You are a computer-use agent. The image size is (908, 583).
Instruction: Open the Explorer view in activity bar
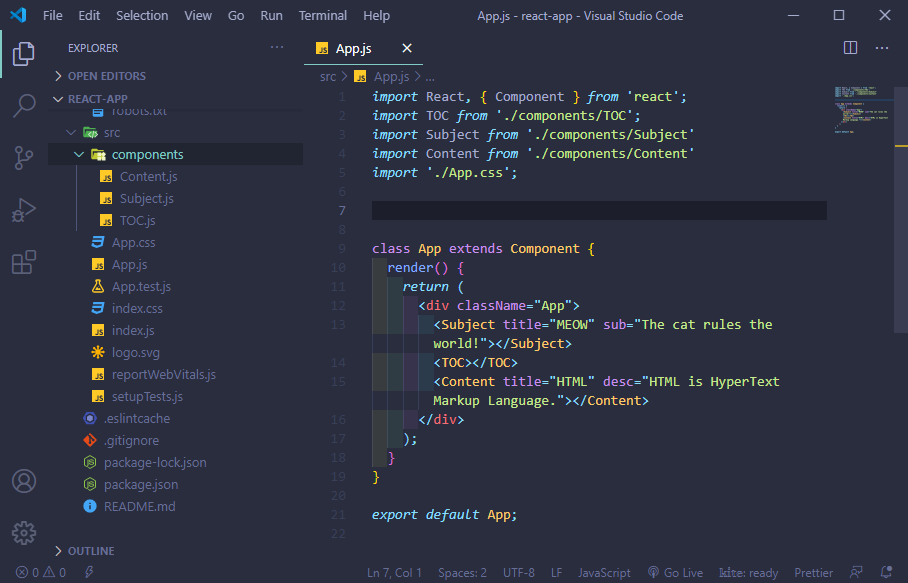(23, 54)
